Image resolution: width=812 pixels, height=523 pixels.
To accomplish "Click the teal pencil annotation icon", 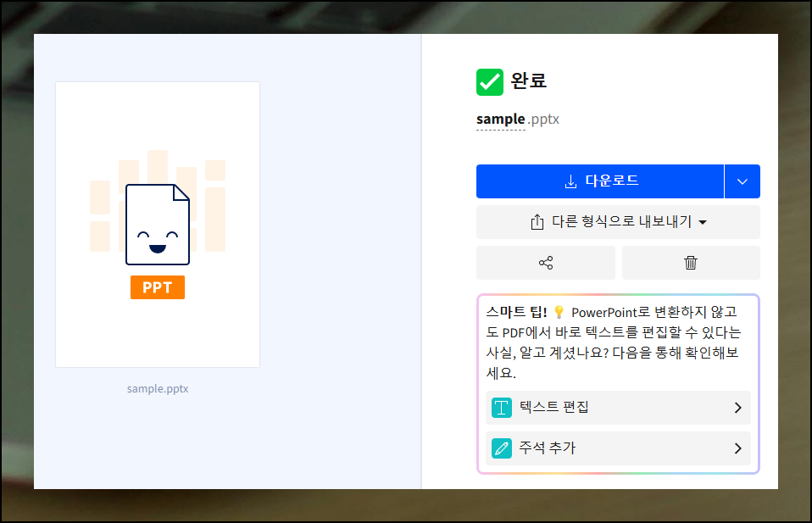I will (x=501, y=448).
